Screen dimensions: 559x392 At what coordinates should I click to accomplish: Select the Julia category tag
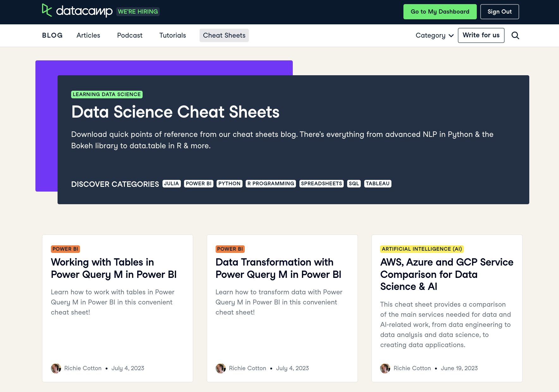click(x=171, y=184)
